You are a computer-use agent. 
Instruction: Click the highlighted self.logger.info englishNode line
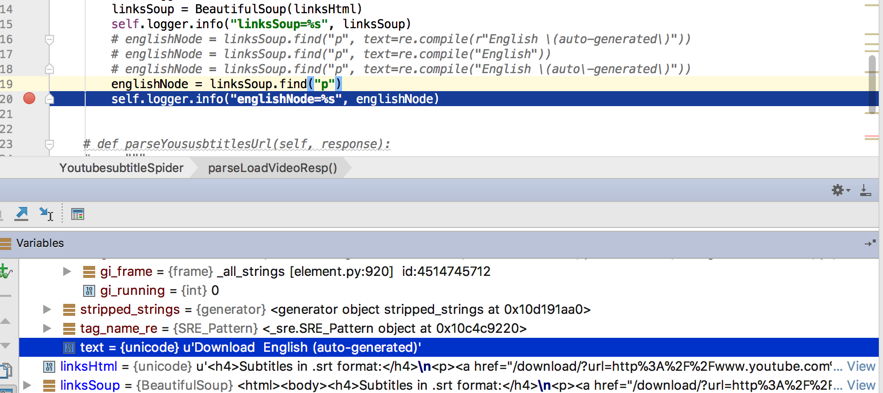pos(275,99)
